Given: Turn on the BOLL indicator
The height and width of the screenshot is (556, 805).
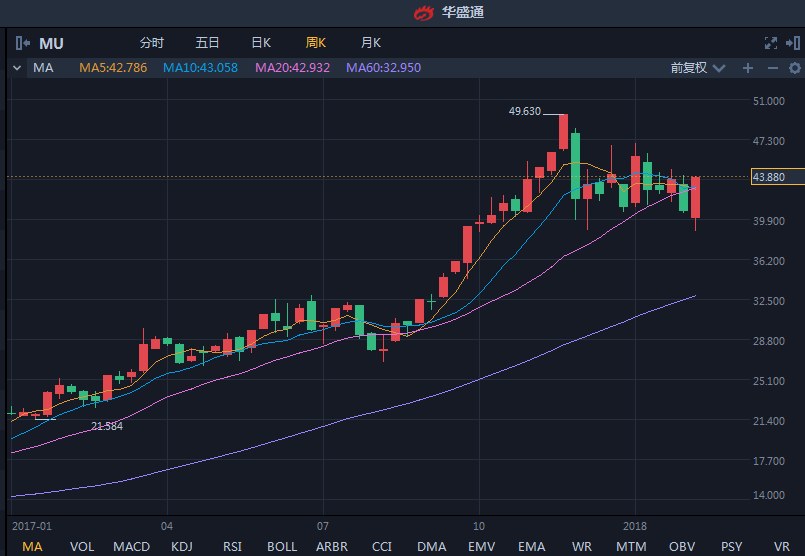Looking at the screenshot, I should [282, 546].
